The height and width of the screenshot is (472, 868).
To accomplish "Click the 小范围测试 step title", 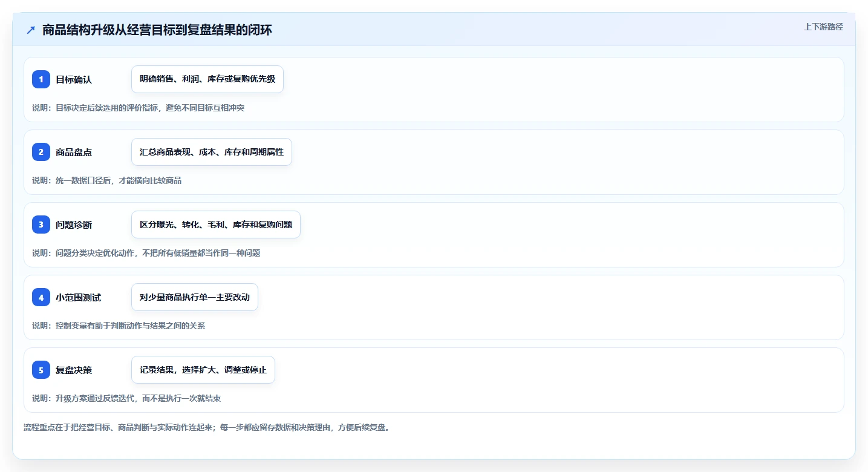I will coord(78,298).
